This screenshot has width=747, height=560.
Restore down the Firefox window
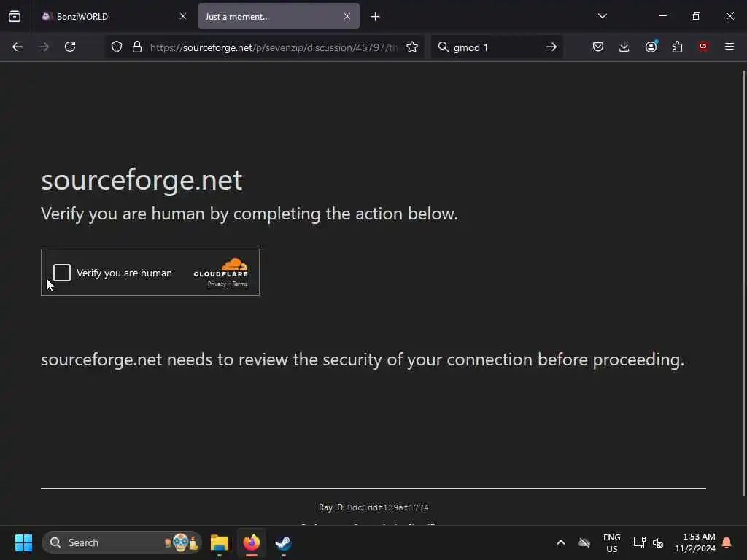click(x=697, y=16)
